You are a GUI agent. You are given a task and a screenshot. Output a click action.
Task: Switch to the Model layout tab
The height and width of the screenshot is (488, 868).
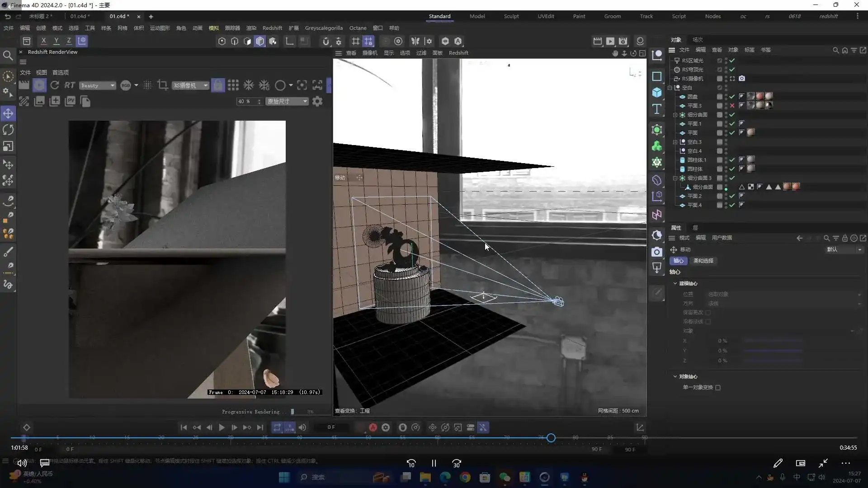(x=477, y=16)
